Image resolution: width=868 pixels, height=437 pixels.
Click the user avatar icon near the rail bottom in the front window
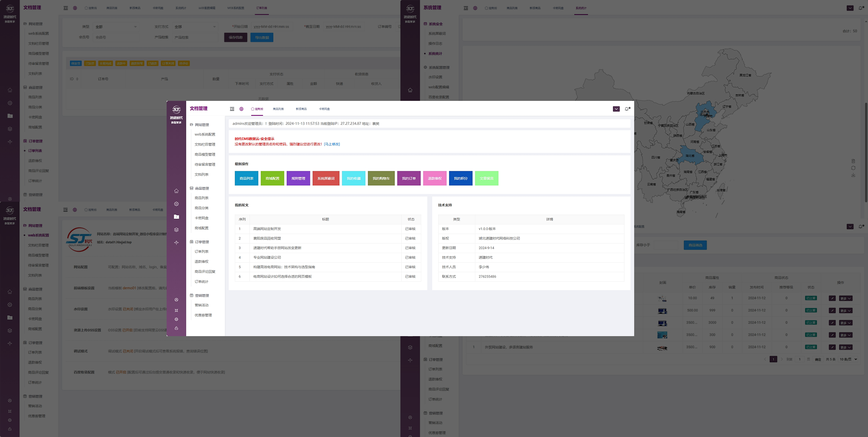177,300
